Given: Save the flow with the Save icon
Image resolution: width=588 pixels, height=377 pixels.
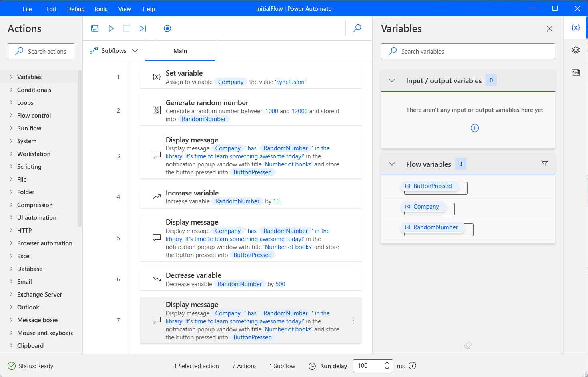Looking at the screenshot, I should tap(95, 28).
